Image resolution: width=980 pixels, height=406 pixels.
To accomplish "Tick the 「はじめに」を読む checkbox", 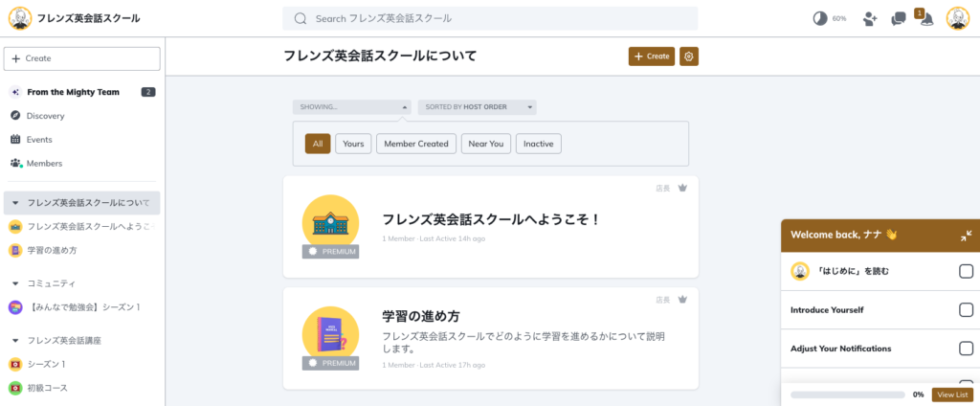I will click(966, 271).
